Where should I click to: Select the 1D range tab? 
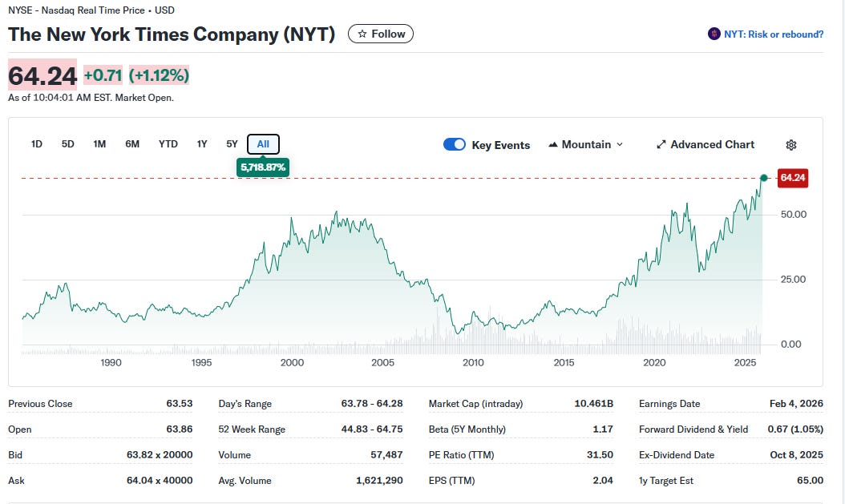37,143
